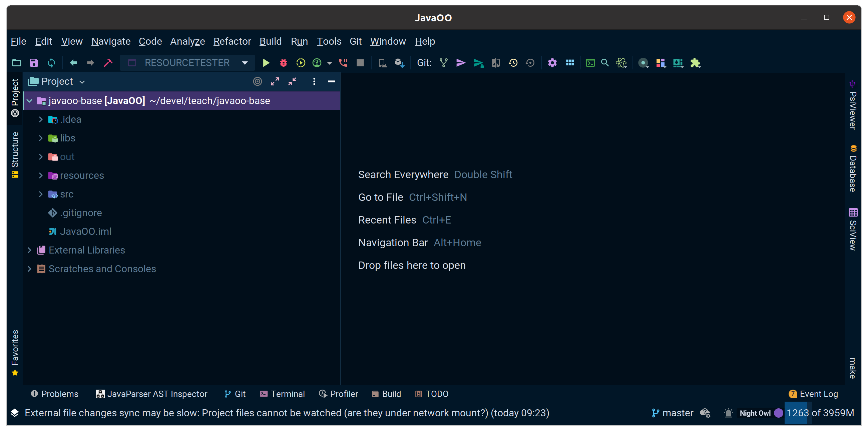The image size is (868, 432).
Task: Start debugging with the red bug icon
Action: tap(283, 63)
